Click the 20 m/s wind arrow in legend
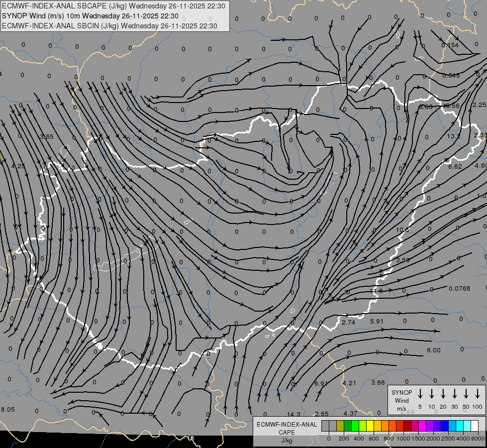Viewport: 487px width, 448px height. click(x=443, y=394)
